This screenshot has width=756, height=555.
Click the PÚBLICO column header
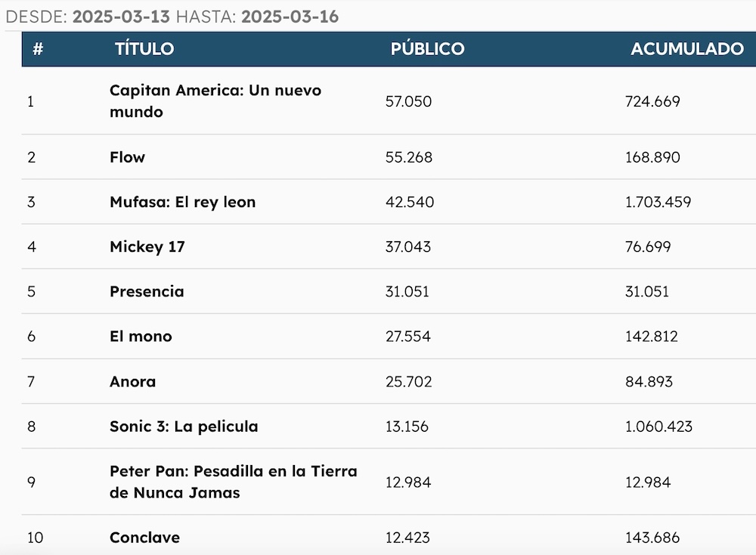(x=427, y=49)
